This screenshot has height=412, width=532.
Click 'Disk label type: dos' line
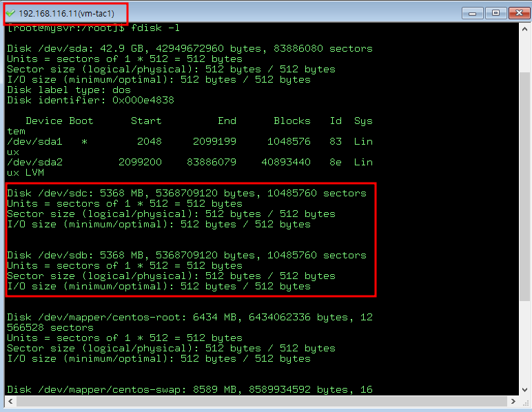tap(69, 90)
